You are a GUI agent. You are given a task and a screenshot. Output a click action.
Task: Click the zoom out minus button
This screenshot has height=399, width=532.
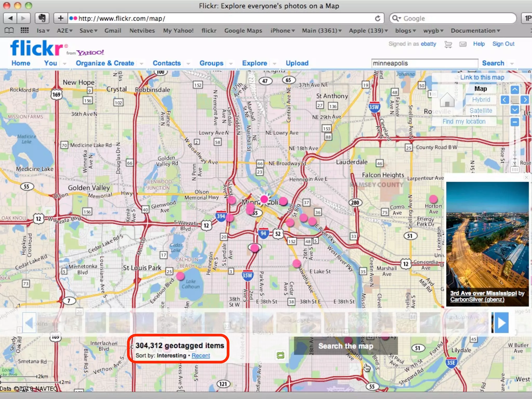515,122
